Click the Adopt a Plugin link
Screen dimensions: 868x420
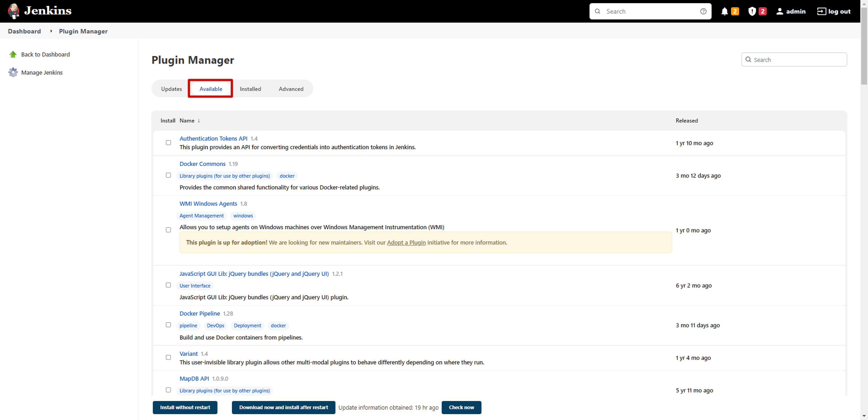tap(406, 242)
